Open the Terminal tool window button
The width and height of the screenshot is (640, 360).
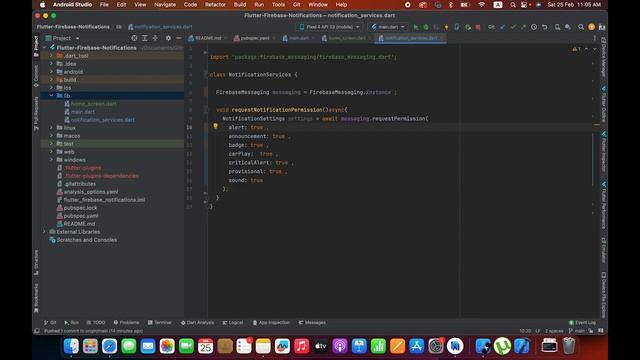pyautogui.click(x=160, y=322)
